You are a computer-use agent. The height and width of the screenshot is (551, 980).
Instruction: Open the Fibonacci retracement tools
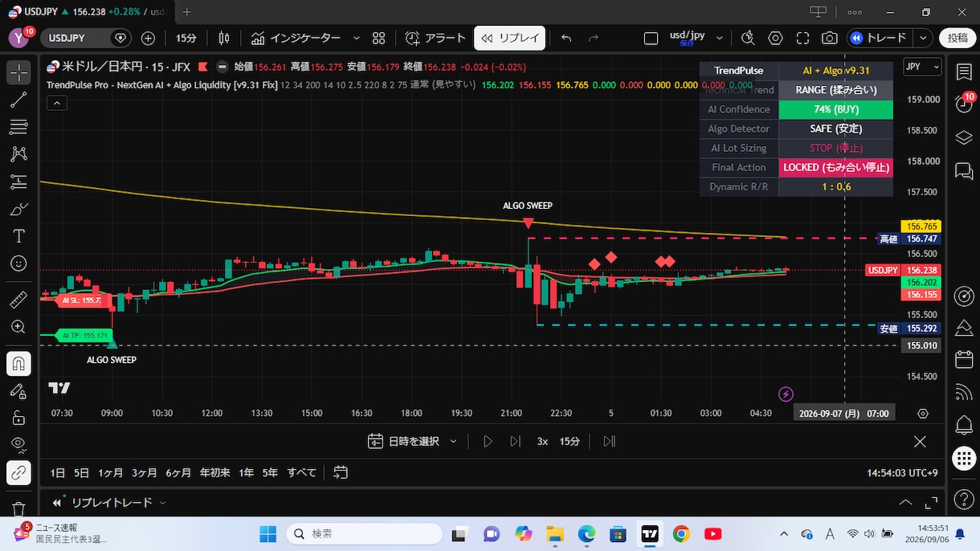pos(18,127)
